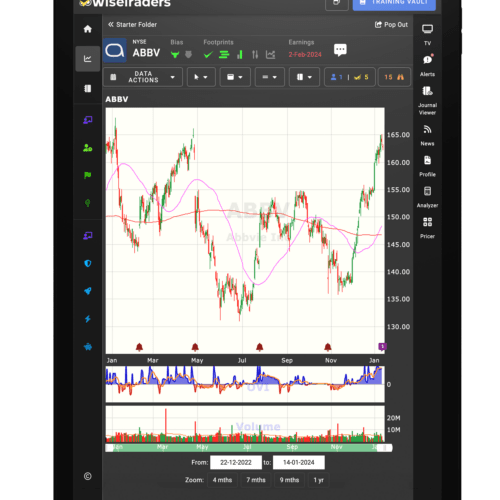Open the blue piggy bank icon
The height and width of the screenshot is (500, 500).
point(88,347)
